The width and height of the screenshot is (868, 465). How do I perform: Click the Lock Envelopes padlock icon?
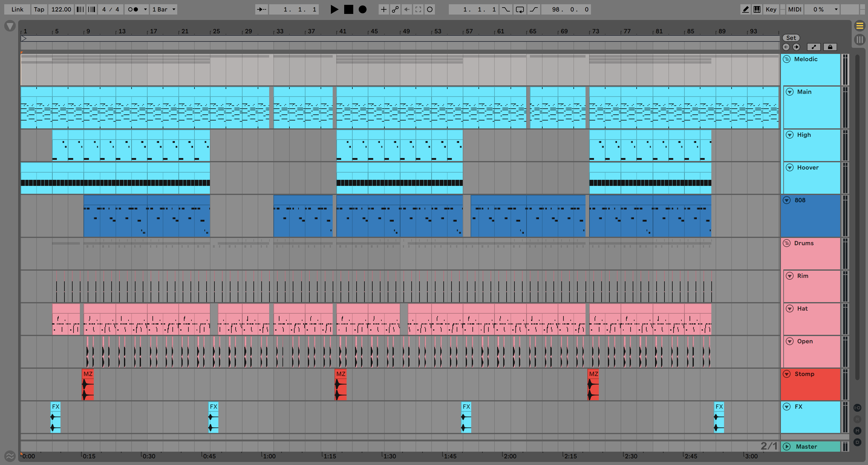(830, 47)
